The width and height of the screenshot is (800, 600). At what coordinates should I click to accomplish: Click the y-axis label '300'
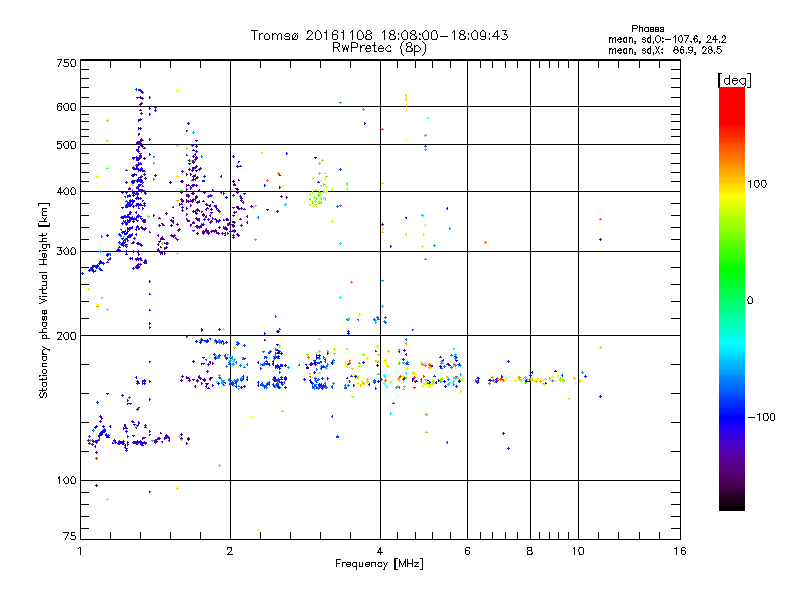(66, 251)
